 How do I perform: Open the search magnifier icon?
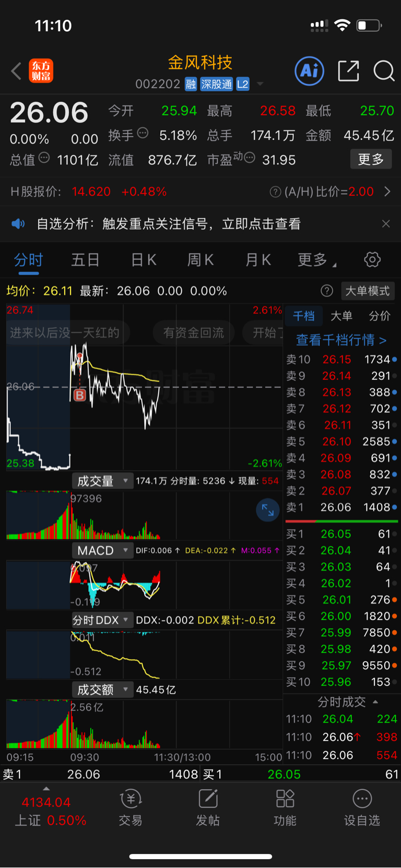(384, 70)
